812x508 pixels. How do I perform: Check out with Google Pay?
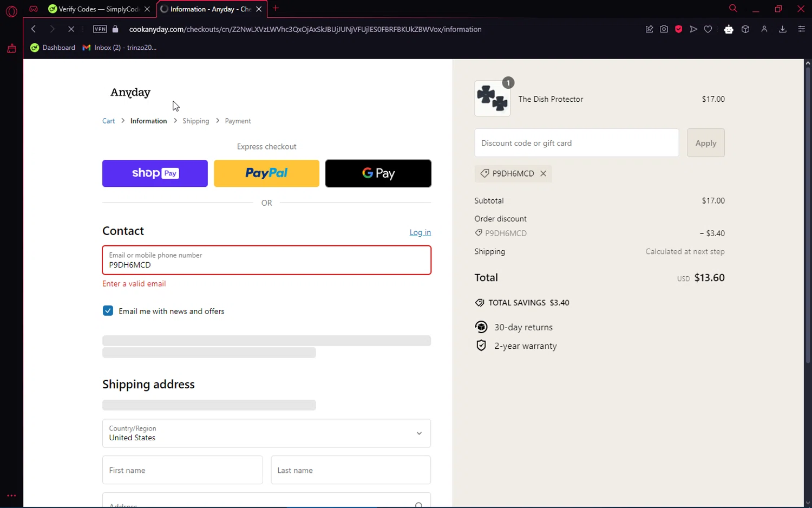[378, 173]
